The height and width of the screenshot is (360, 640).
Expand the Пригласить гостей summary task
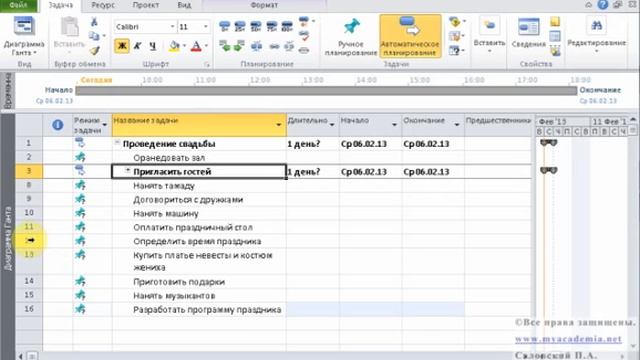pyautogui.click(x=128, y=171)
